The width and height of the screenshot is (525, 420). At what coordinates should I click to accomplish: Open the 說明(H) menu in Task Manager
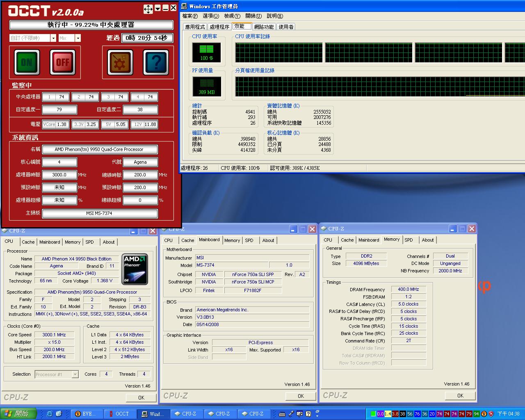275,16
